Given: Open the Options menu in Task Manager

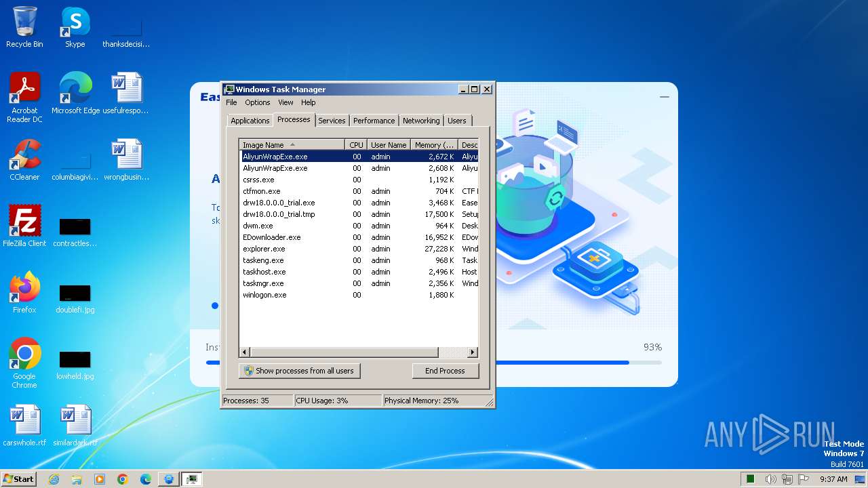Looking at the screenshot, I should pyautogui.click(x=258, y=102).
